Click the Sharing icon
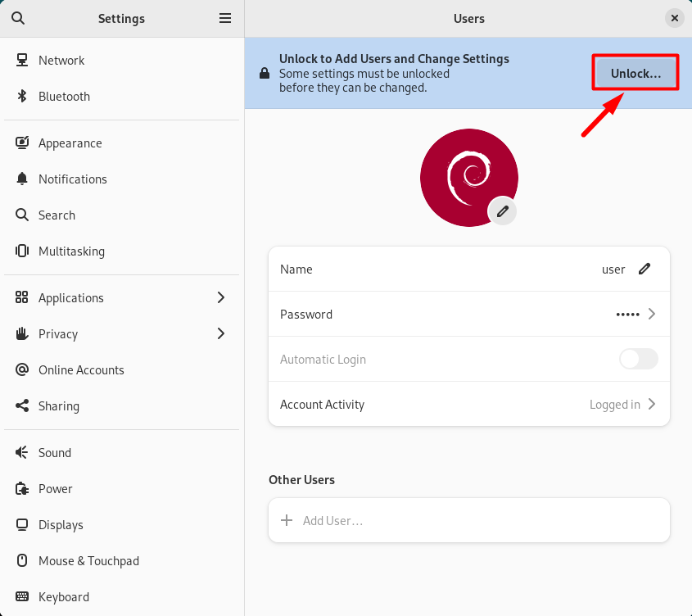Viewport: 692px width, 616px height. point(21,405)
